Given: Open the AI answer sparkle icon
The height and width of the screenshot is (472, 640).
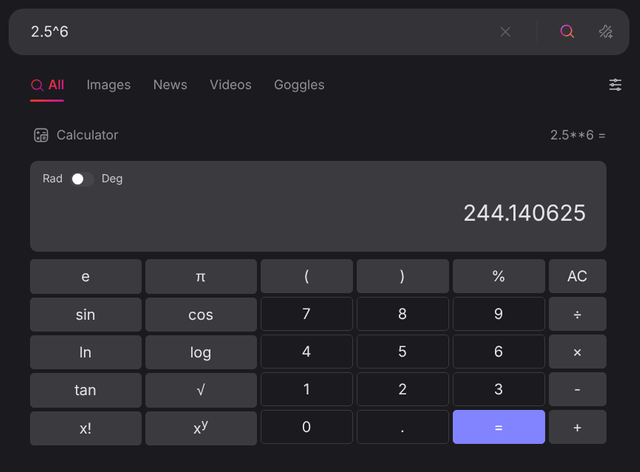Looking at the screenshot, I should pos(606,31).
